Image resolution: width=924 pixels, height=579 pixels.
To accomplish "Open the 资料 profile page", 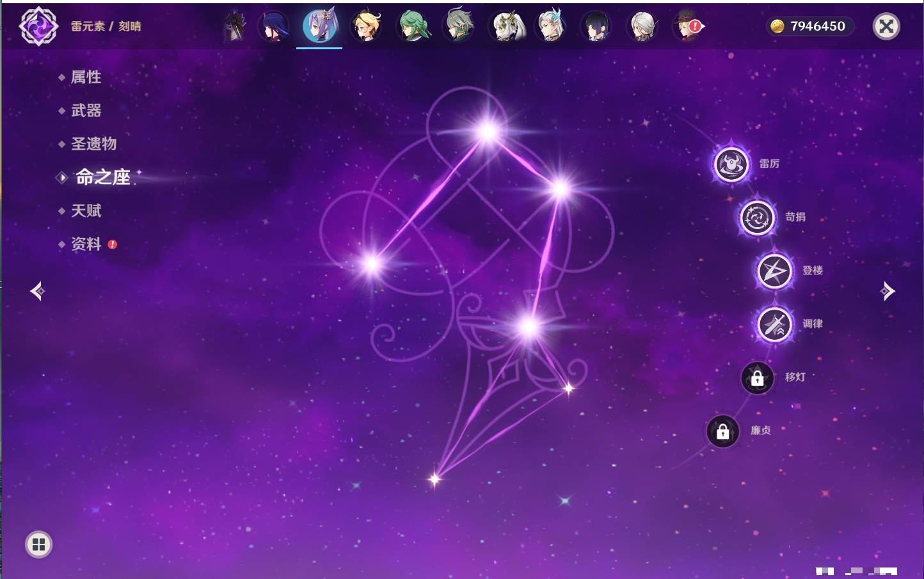I will [x=86, y=244].
